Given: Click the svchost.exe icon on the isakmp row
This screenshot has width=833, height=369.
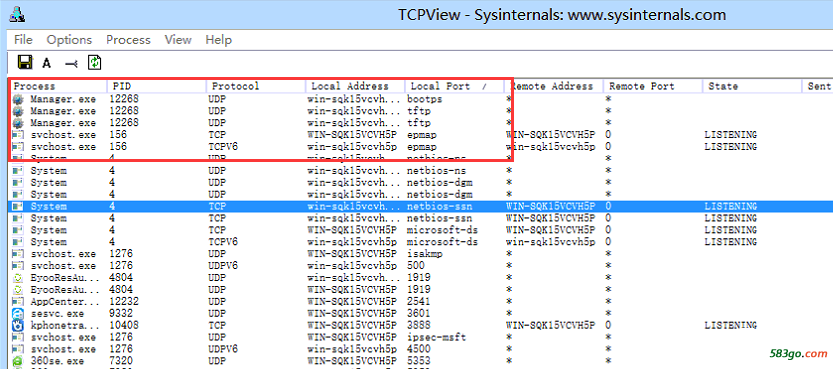Looking at the screenshot, I should [18, 254].
